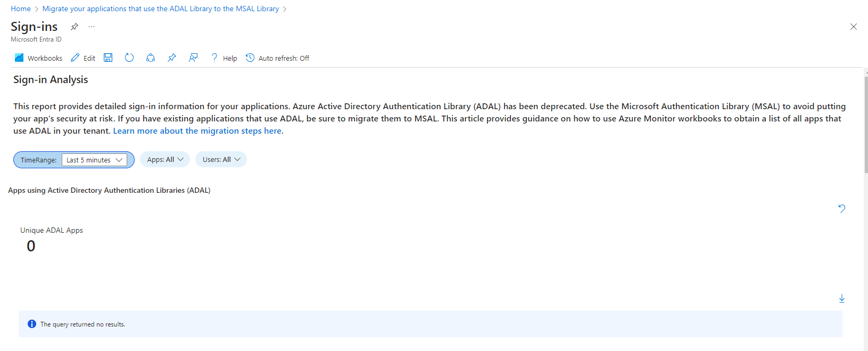This screenshot has width=868, height=351.
Task: Toggle Auto refresh: Off setting
Action: click(277, 58)
